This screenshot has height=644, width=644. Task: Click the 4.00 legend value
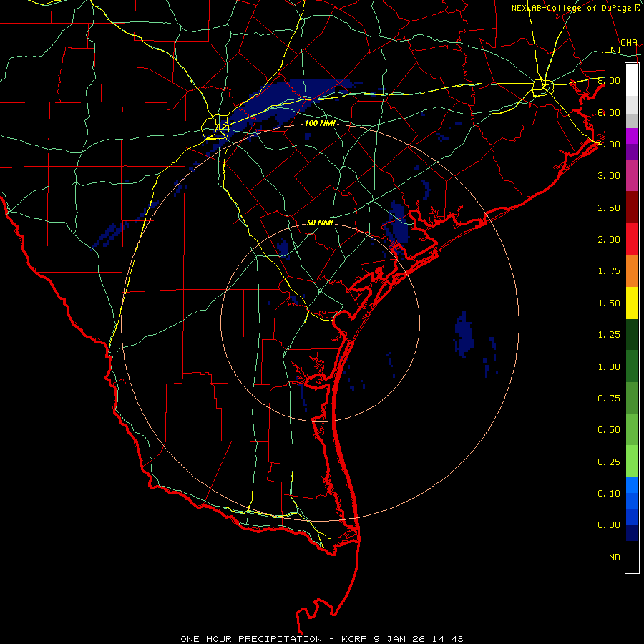tap(609, 144)
